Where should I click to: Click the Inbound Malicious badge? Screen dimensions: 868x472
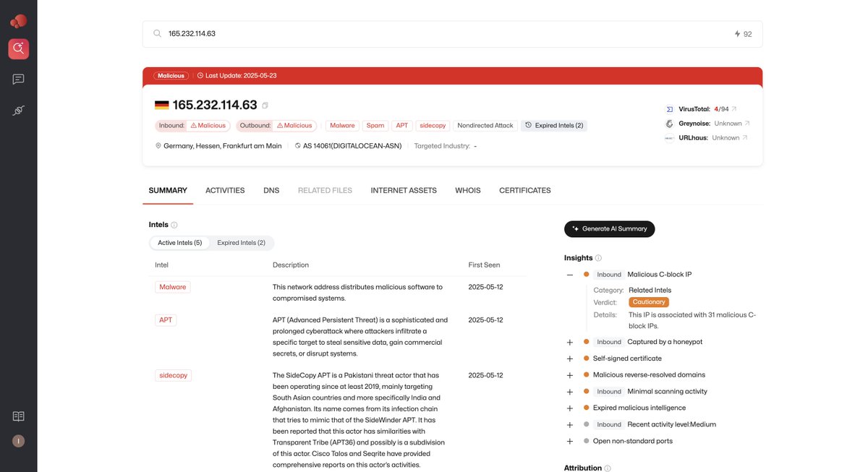coord(192,125)
